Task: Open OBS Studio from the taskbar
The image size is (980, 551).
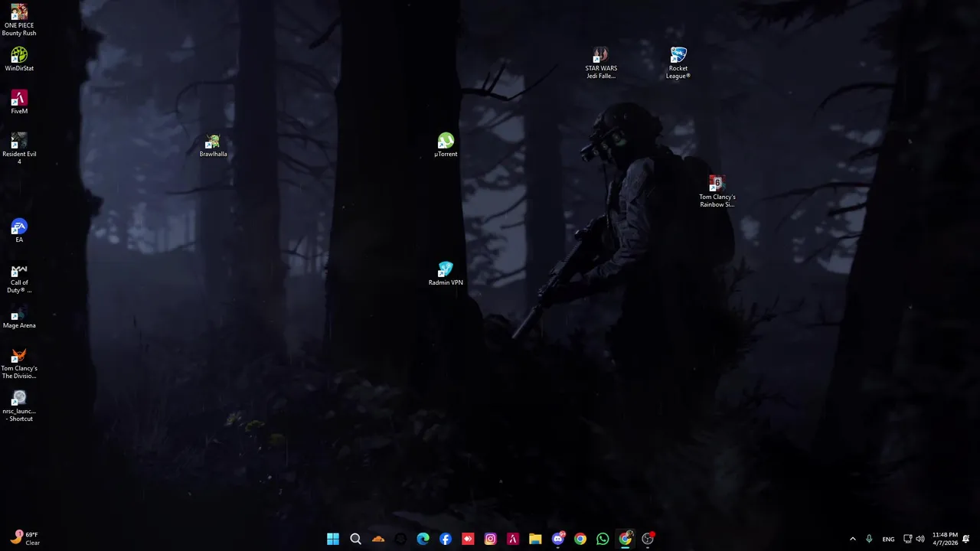Action: [648, 539]
